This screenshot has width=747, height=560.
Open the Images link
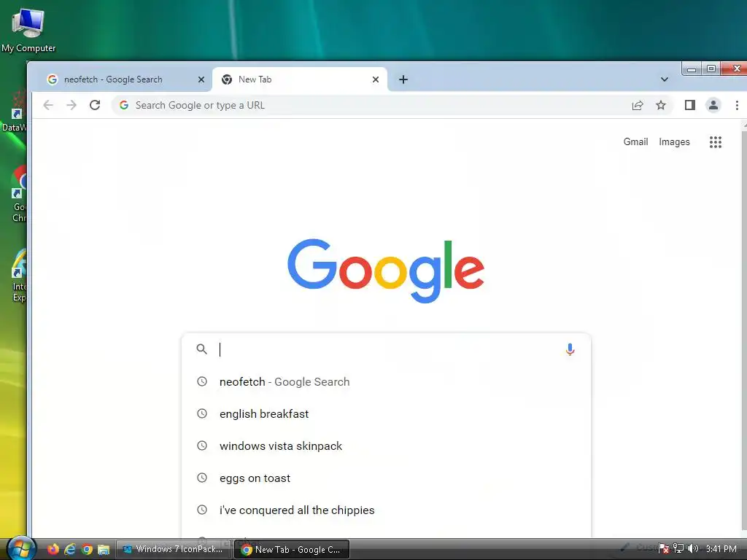pos(674,142)
